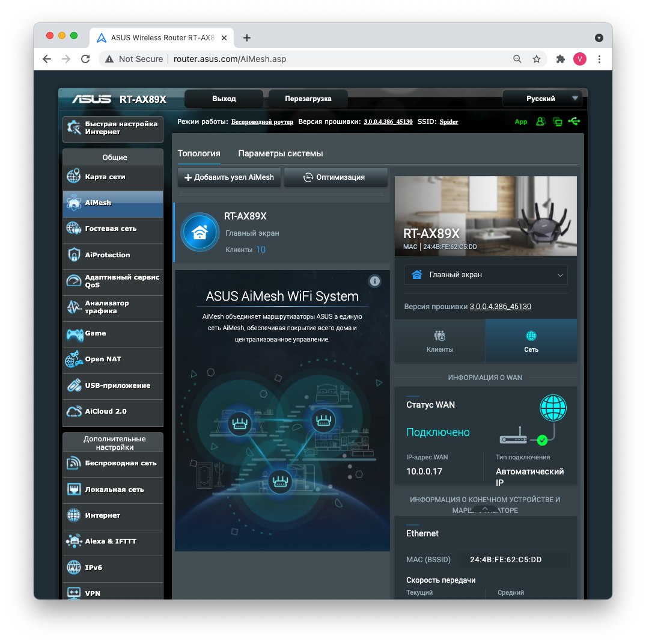
Task: Open AiCloud 2.0 section
Action: coord(113,411)
